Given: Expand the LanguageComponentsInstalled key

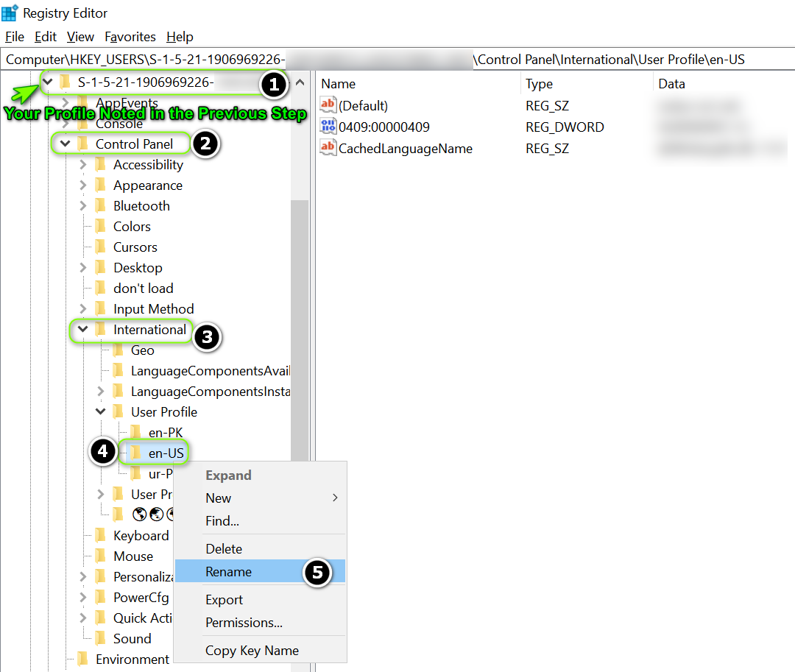Looking at the screenshot, I should click(100, 392).
